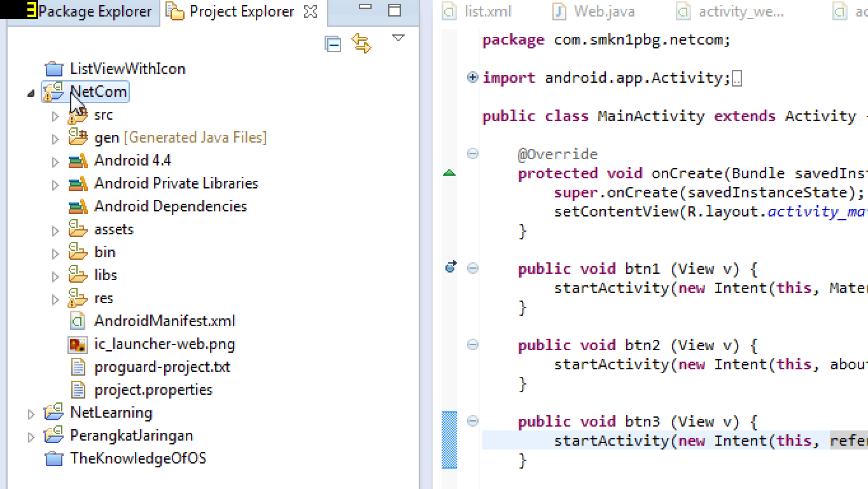Expand Android Private Libraries
The height and width of the screenshot is (489, 868).
pyautogui.click(x=55, y=185)
